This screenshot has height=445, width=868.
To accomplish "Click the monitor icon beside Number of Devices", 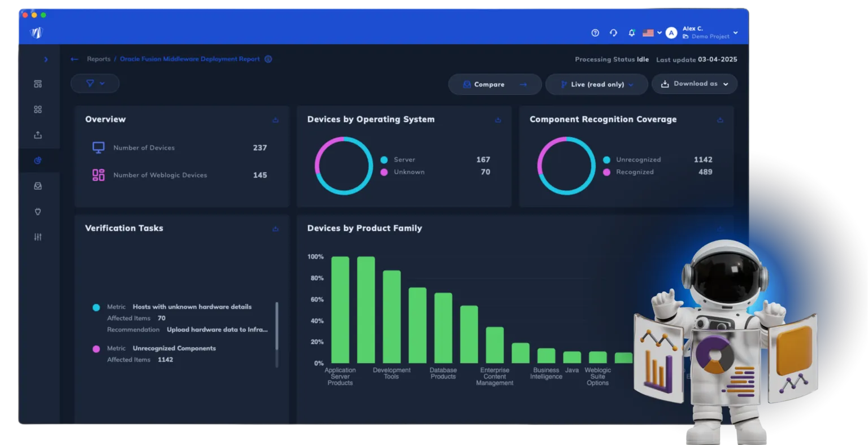I will pyautogui.click(x=98, y=147).
